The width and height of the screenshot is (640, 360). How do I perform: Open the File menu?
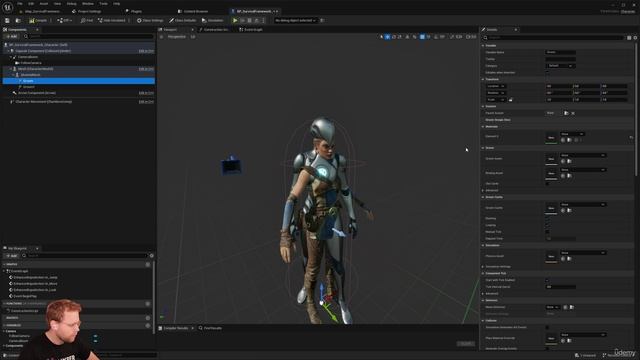20,4
